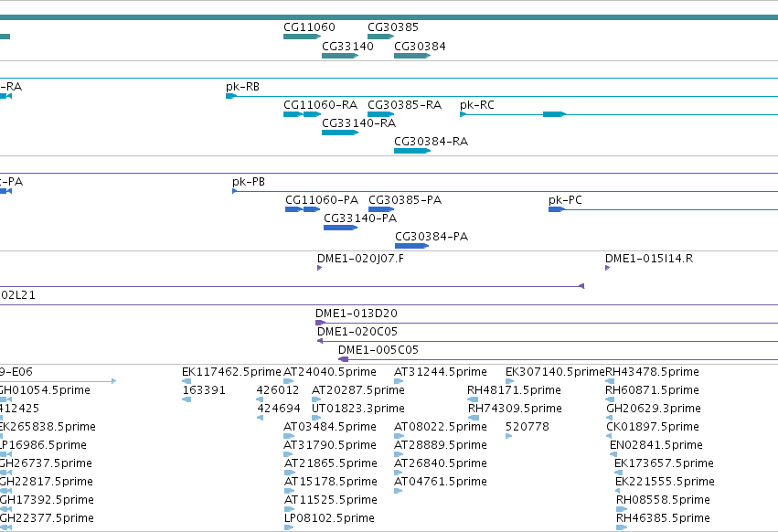Screen dimensions: 778x532
Task: Select the CG30385-RA transcript
Action: point(380,114)
